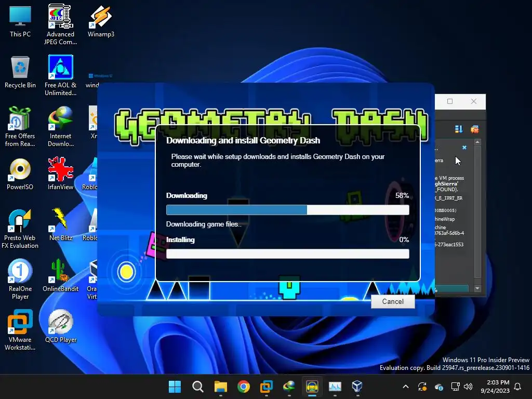Open File Explorer from taskbar

click(x=220, y=386)
